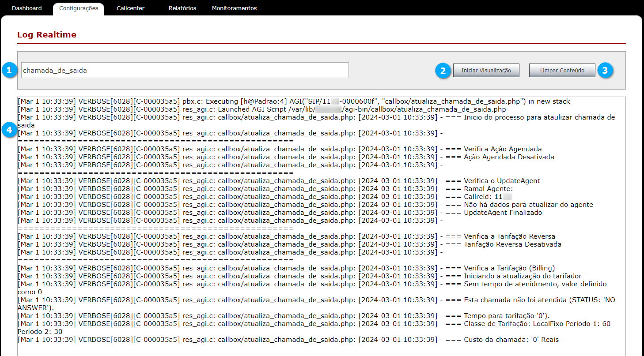Viewport: 644px width, 356px height.
Task: Select the 'Inicio do processo para ataulizar' log entry
Action: (316, 121)
